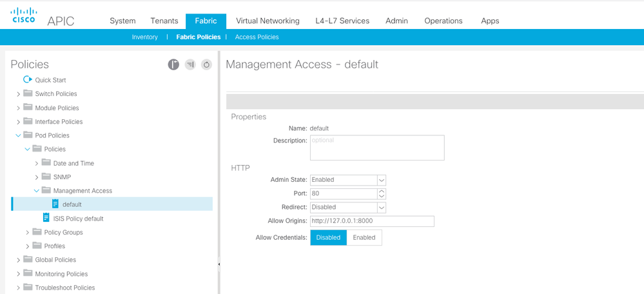Click the Profiles folder icon

[x=37, y=246]
